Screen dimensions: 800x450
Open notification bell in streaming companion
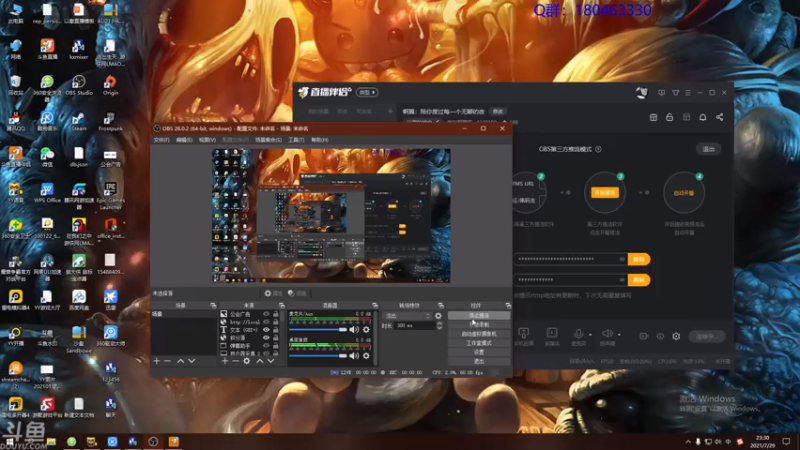tap(703, 117)
